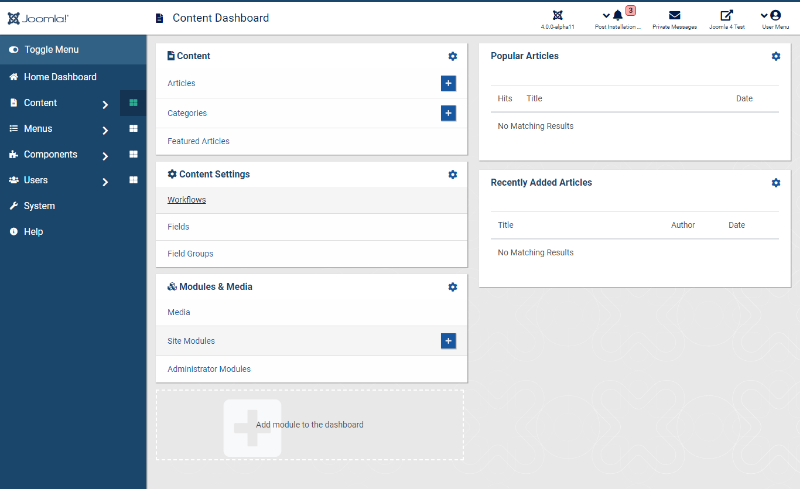Open the Popular Articles module gear
The image size is (800, 489).
(776, 56)
